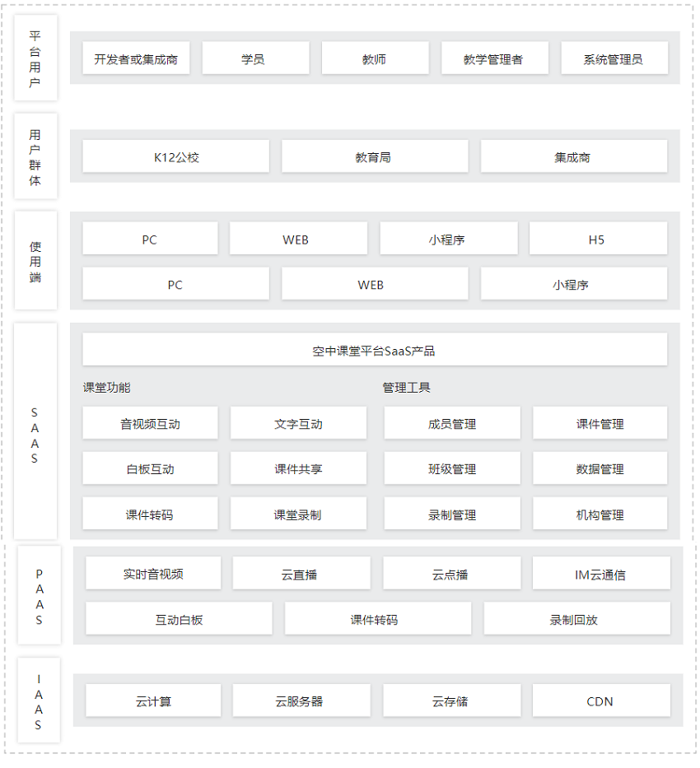Image resolution: width=700 pixels, height=768 pixels.
Task: Click the 平台用户 layer label
Action: [35, 58]
